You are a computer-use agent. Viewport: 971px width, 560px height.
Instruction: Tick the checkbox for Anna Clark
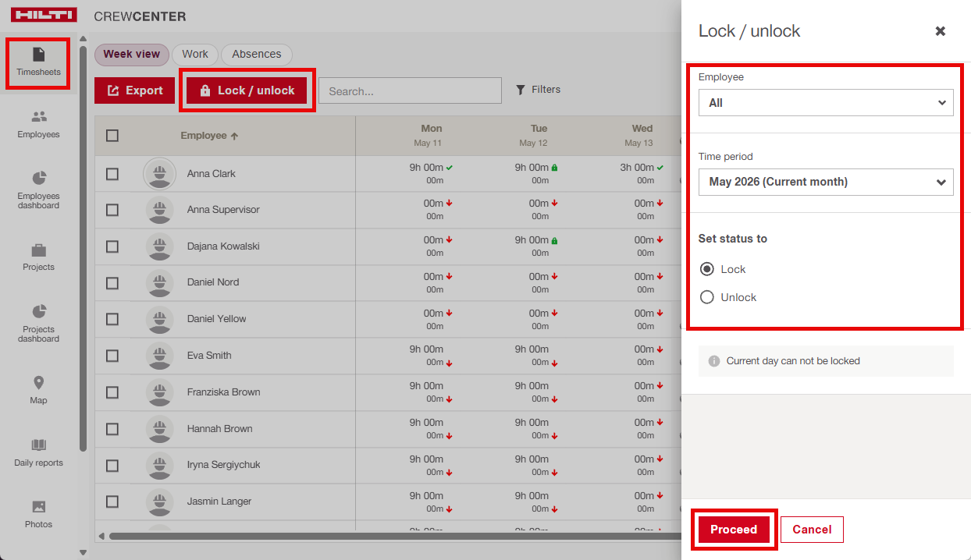112,174
